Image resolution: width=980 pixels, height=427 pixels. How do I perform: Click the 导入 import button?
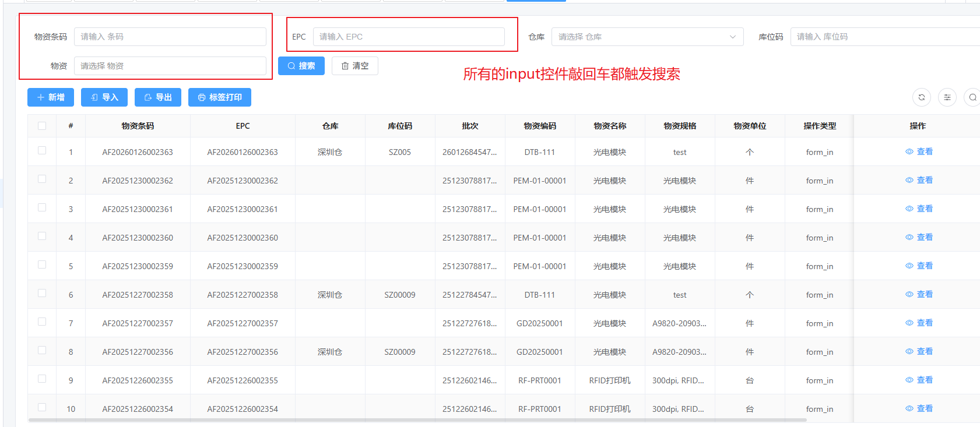click(x=104, y=97)
